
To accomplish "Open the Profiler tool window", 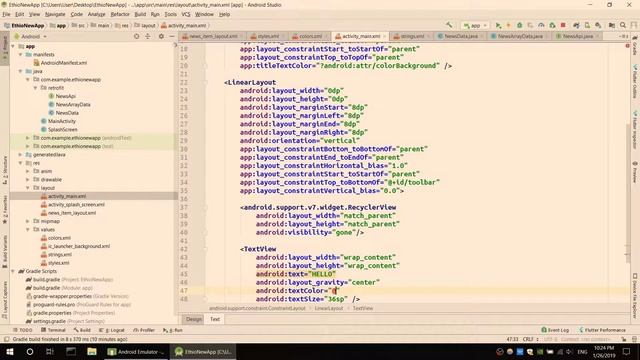I will pos(144,330).
